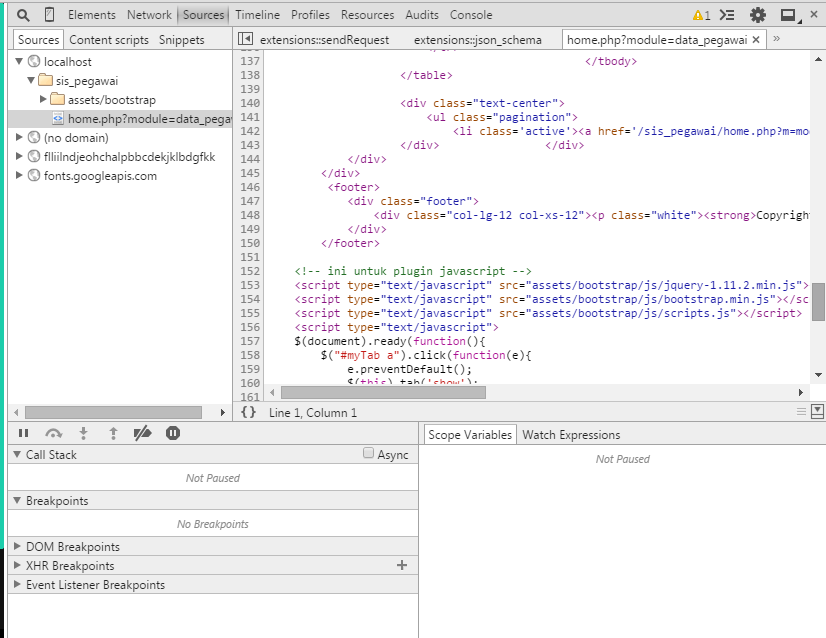Toggle the debugger sidebar icon at status bar
The width and height of the screenshot is (826, 638).
817,411
